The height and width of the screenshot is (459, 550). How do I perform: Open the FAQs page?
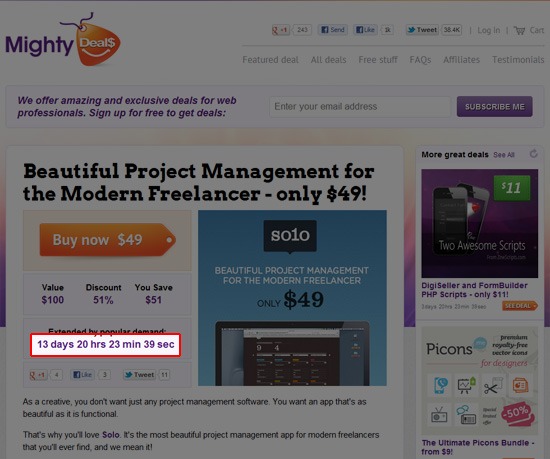click(420, 60)
